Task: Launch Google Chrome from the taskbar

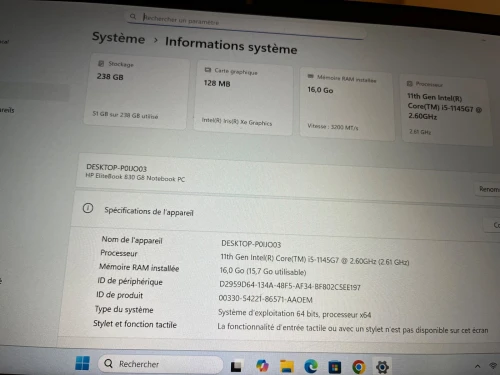Action: tap(359, 367)
